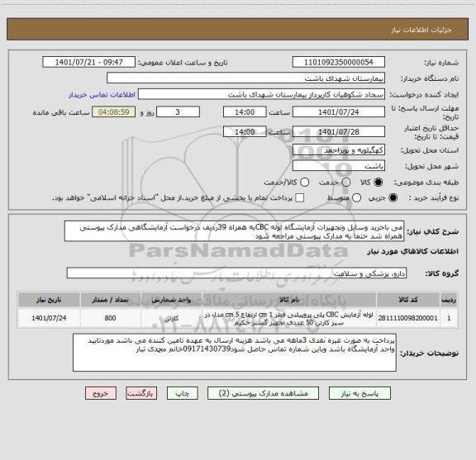
Task: Click the buyer name field بیمارستان شهدای باشت
Action: pos(246,78)
